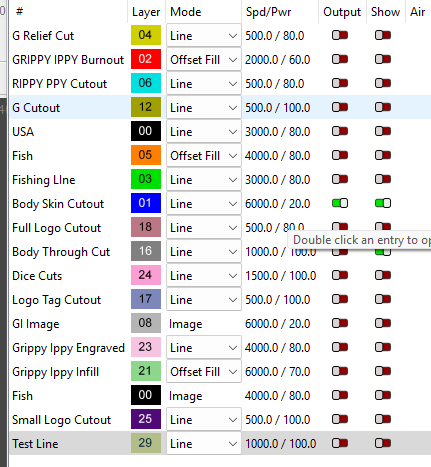Select Grippy Ippy Engraved speed/power value
431x467 pixels.
(277, 348)
